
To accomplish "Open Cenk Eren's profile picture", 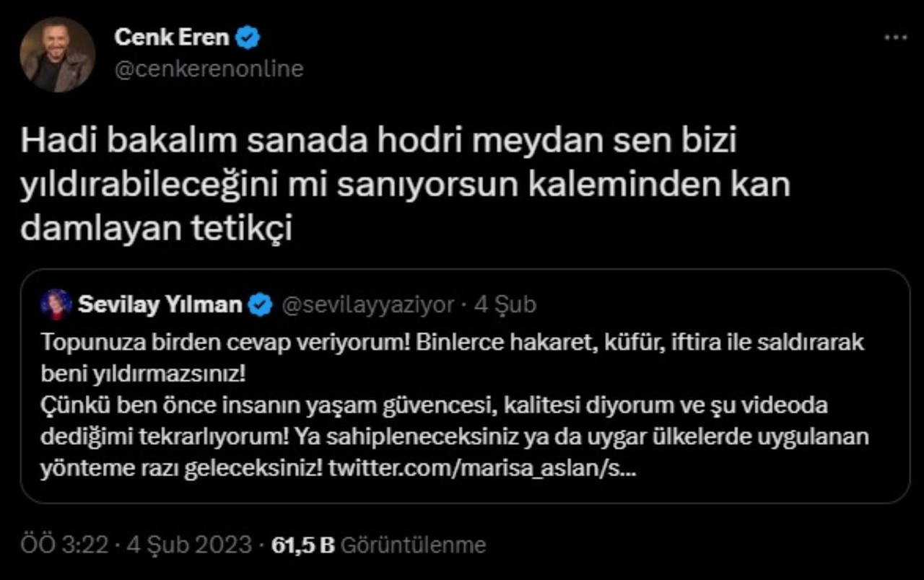I will click(x=58, y=55).
